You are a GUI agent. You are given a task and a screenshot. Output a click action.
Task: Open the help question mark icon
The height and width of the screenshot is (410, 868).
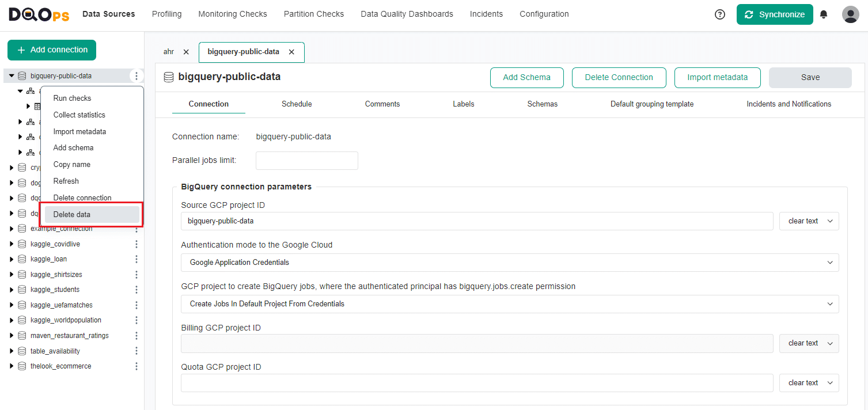click(x=720, y=14)
